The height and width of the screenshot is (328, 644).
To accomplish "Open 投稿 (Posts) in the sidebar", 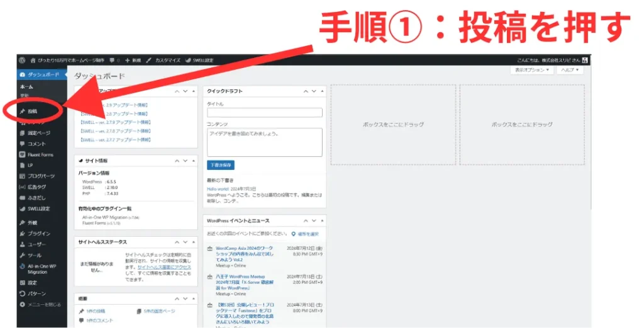I will (x=33, y=111).
